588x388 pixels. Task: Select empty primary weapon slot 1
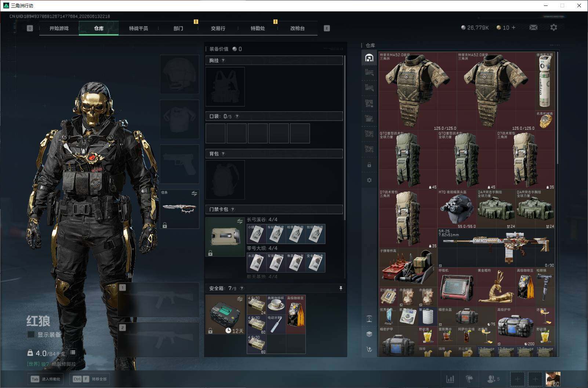(159, 299)
